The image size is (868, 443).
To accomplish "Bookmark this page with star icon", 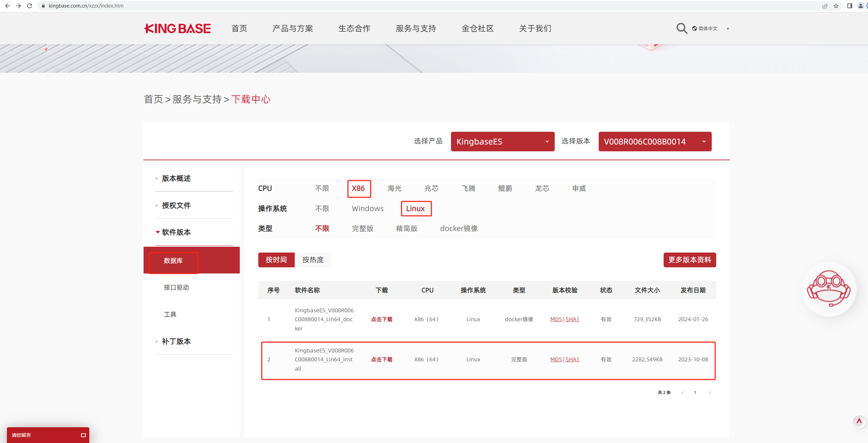I will [x=836, y=6].
